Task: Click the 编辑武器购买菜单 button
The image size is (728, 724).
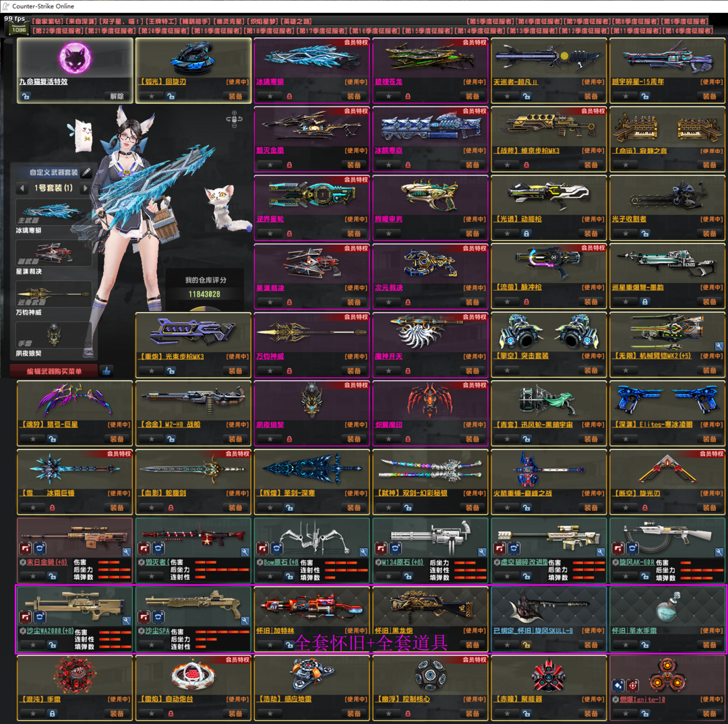Action: pos(54,371)
